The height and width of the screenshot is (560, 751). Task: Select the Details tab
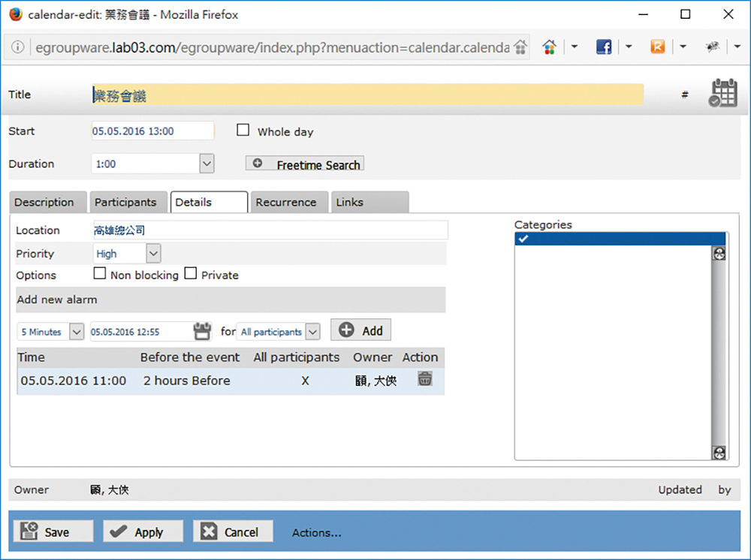209,202
